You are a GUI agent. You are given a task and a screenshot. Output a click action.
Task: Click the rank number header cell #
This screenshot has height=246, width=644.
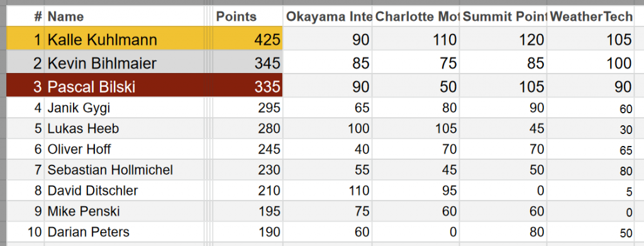[x=25, y=16]
